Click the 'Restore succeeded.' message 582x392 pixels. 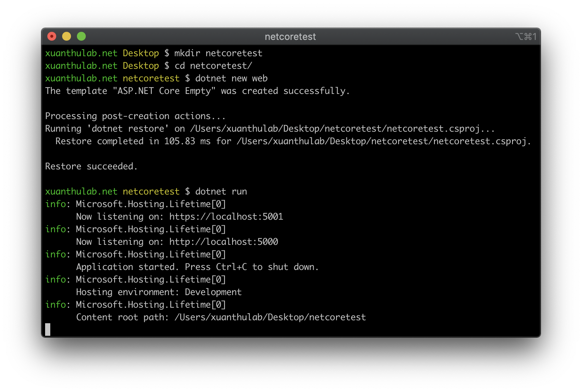pyautogui.click(x=91, y=166)
